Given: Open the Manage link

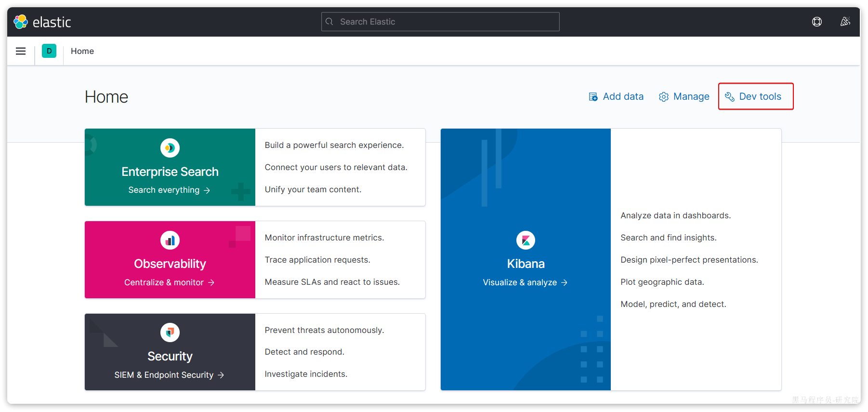Looking at the screenshot, I should point(691,96).
